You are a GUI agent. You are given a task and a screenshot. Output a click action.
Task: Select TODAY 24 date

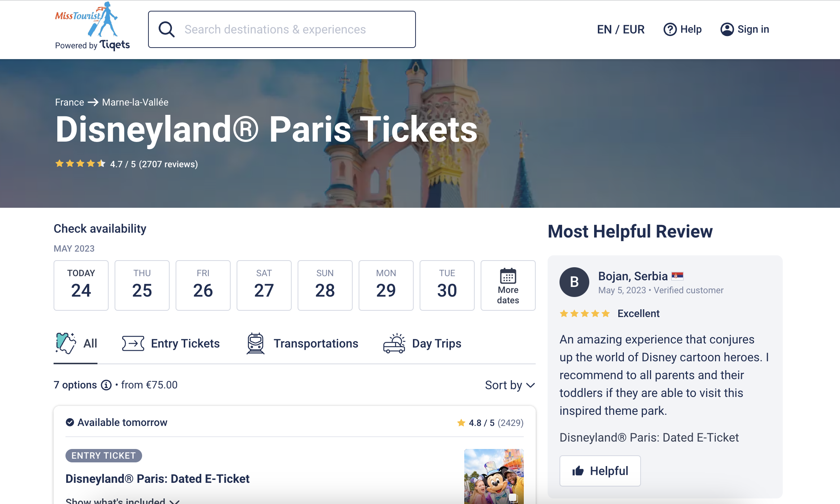click(x=81, y=285)
